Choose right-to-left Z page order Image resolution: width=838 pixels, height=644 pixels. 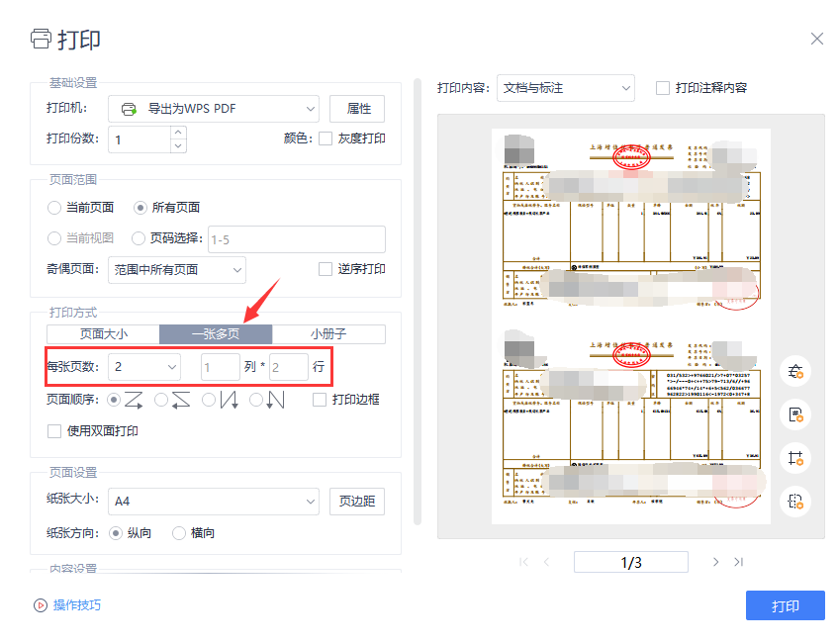click(x=161, y=400)
